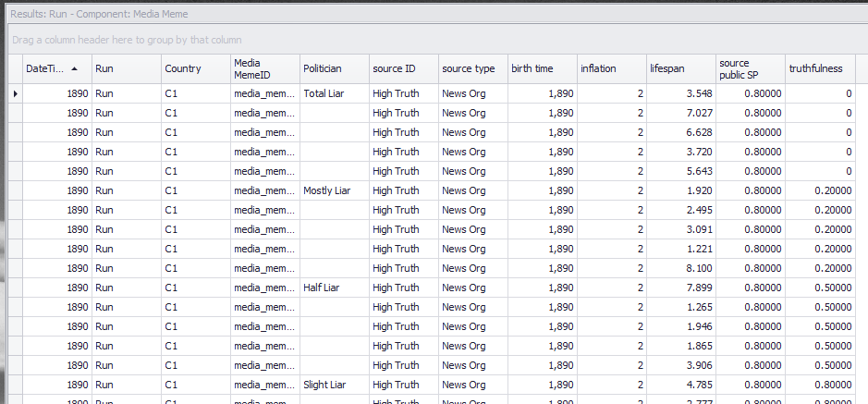Click the lifespan column header
The image size is (868, 404).
tap(680, 68)
